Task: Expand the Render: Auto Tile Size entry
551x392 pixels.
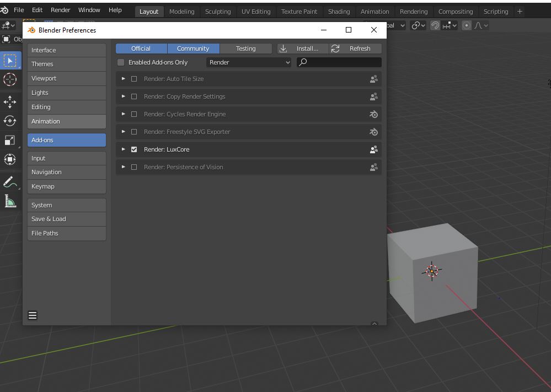Action: (x=124, y=79)
